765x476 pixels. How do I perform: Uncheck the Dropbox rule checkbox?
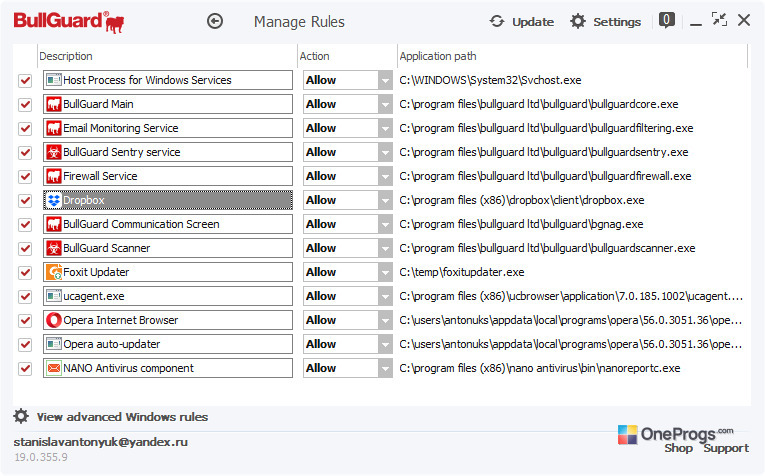25,200
